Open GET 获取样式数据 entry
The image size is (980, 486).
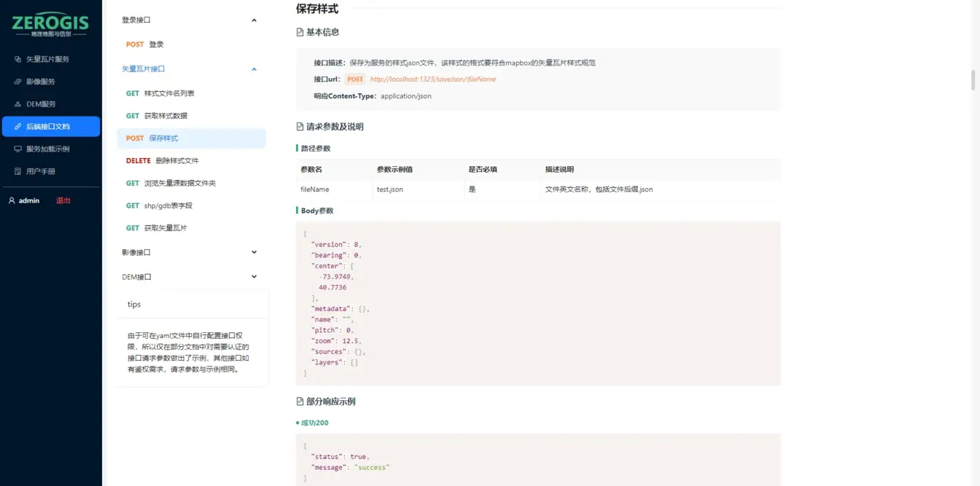[157, 116]
